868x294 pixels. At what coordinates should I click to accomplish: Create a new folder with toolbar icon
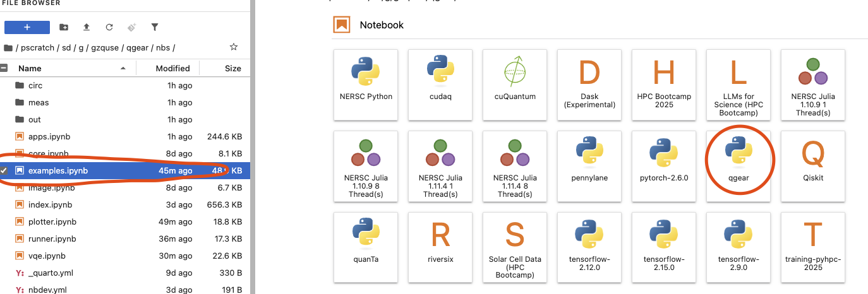pos(64,27)
